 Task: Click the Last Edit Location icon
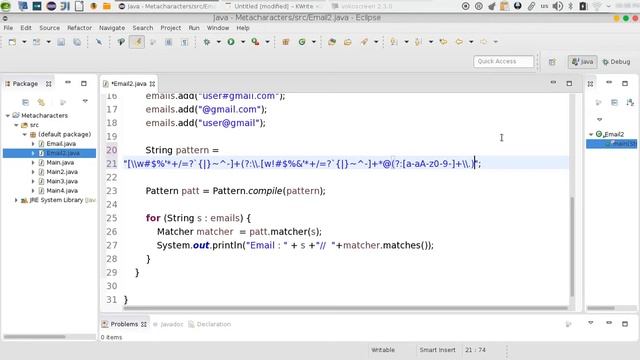point(443,42)
